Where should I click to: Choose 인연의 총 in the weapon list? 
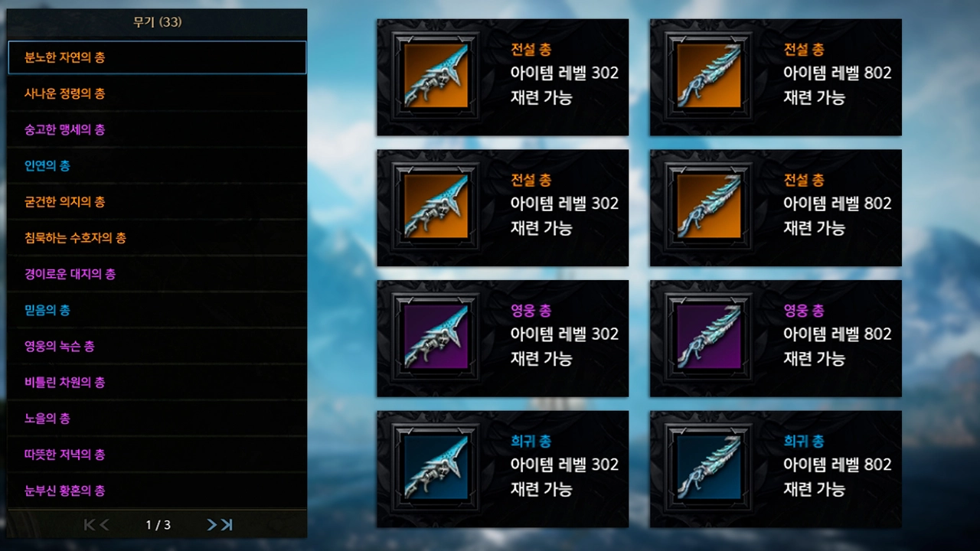[x=157, y=165]
